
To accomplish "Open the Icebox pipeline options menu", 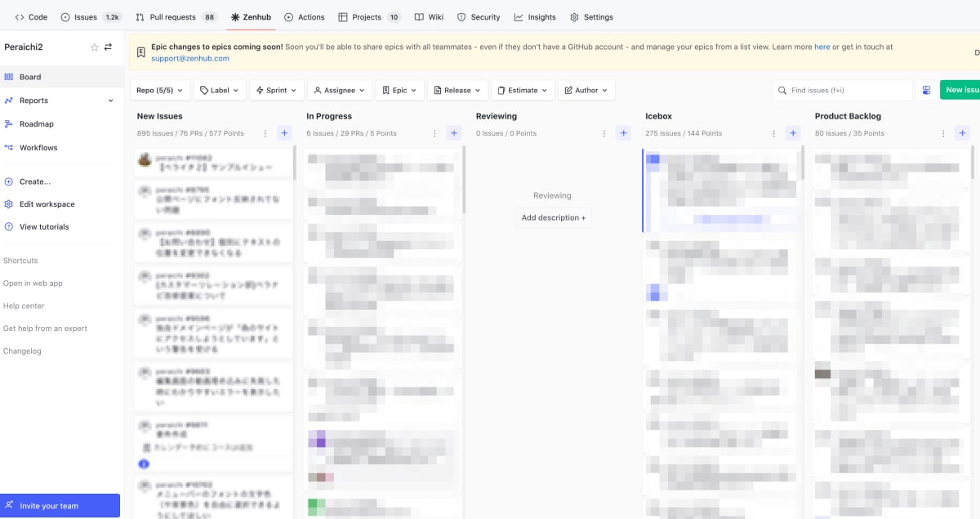I will pos(773,133).
